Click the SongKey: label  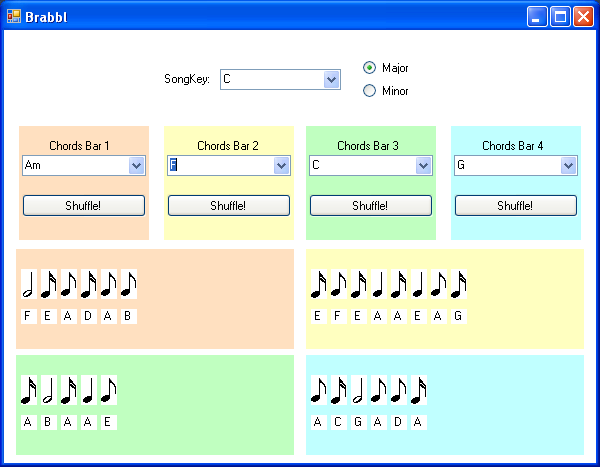click(x=187, y=79)
